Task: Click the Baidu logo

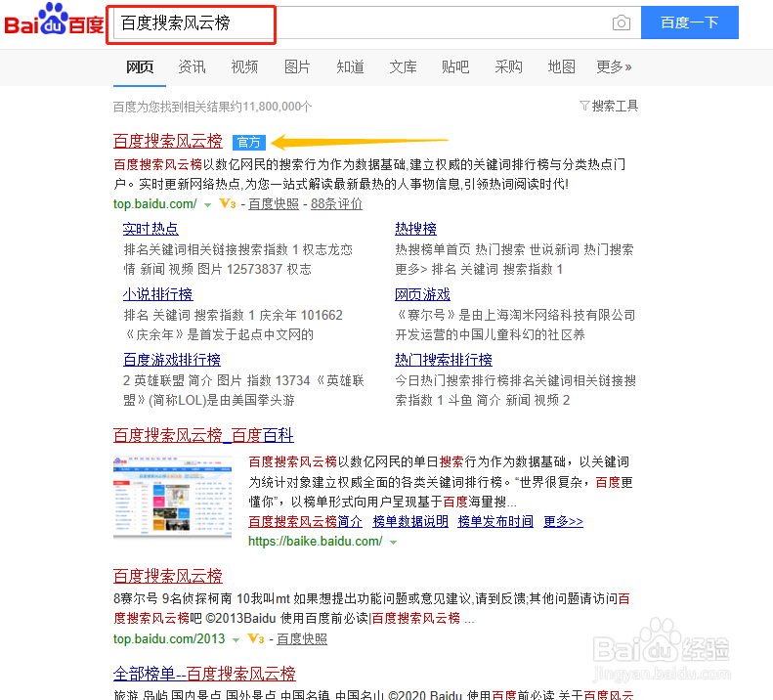Action: coord(54,20)
